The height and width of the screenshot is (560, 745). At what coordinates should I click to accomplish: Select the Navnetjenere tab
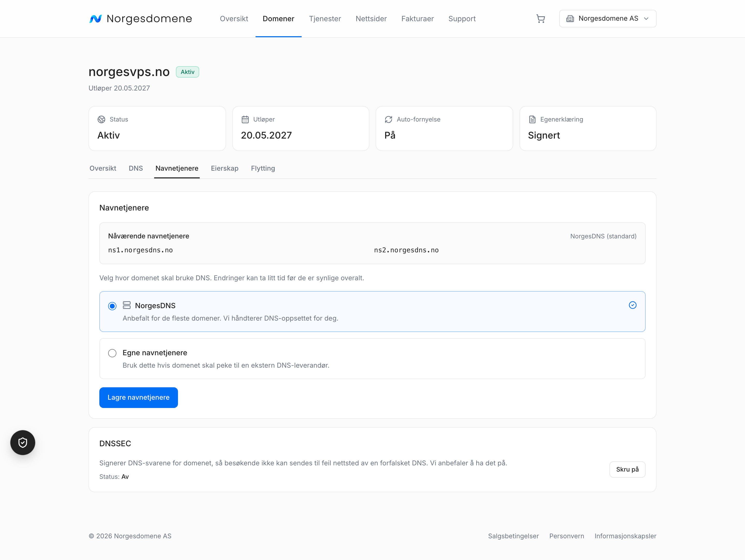pyautogui.click(x=177, y=168)
